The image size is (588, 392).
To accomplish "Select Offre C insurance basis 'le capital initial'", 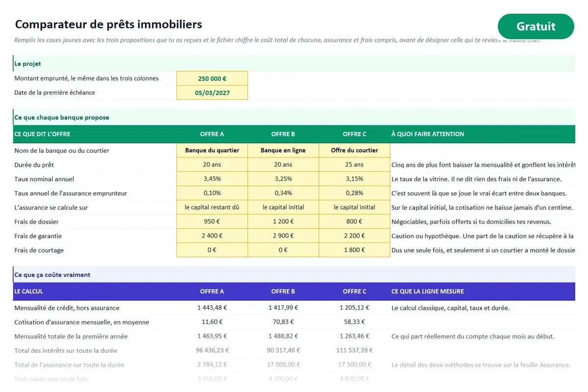I will [354, 207].
